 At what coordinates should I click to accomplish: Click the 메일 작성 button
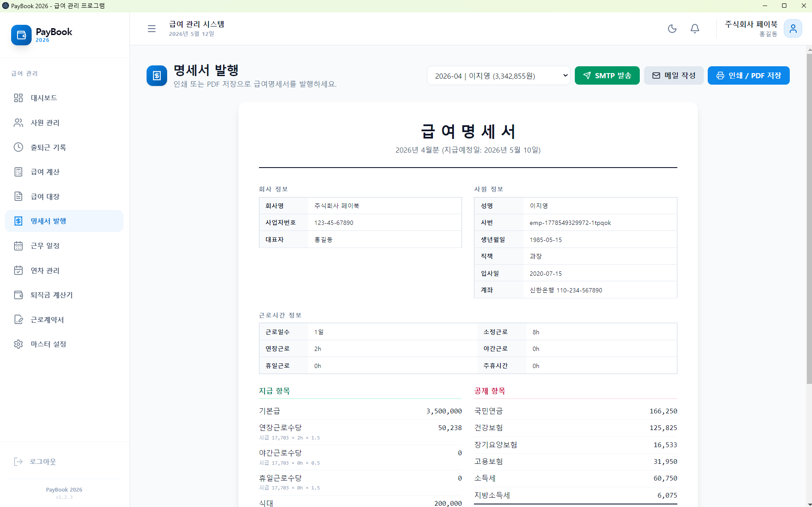point(674,76)
